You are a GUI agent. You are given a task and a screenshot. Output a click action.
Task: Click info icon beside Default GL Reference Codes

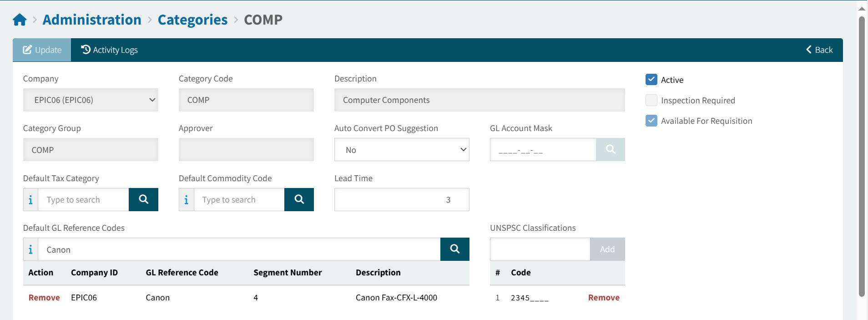pyautogui.click(x=30, y=249)
